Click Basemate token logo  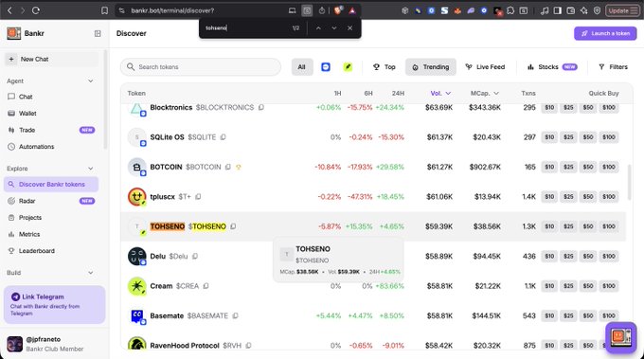(x=136, y=315)
